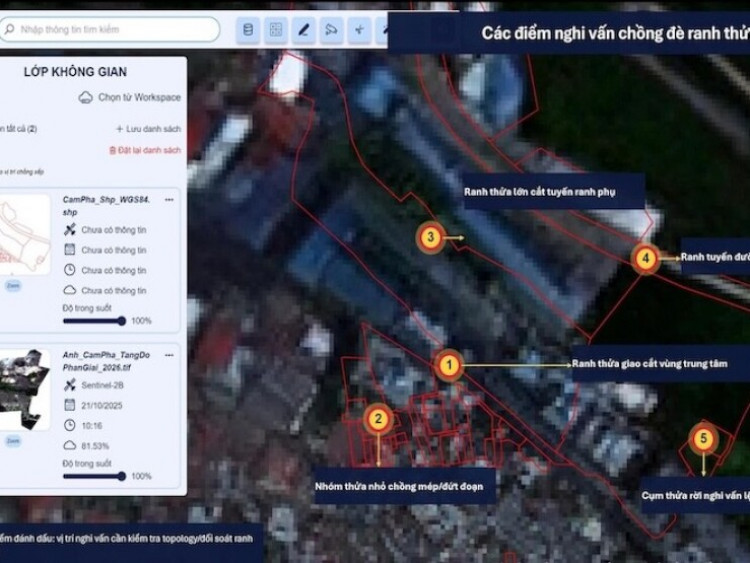Click the CamPha_Shp_WGS84.shp layer thumbnail
Image resolution: width=750 pixels, height=563 pixels.
[x=24, y=234]
